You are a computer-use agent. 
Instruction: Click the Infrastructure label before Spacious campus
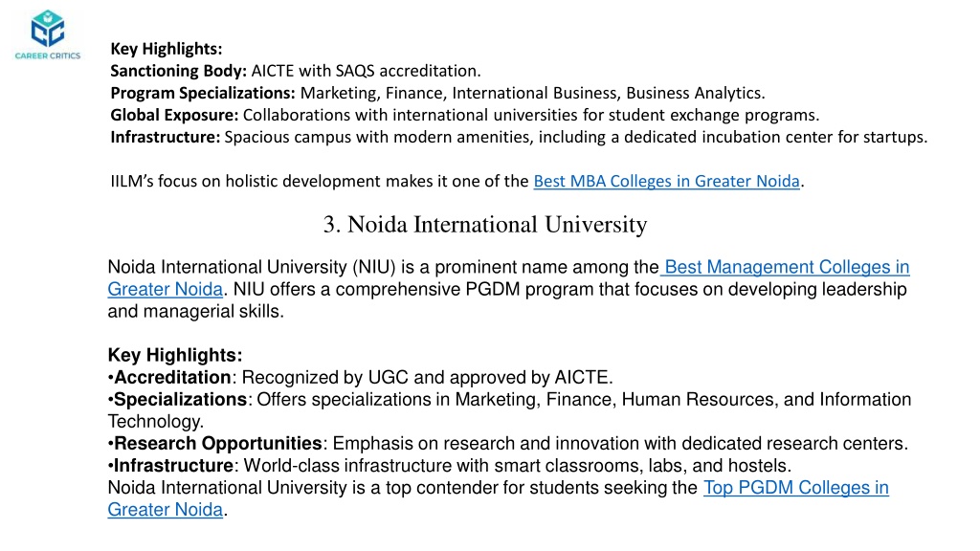[x=165, y=137]
